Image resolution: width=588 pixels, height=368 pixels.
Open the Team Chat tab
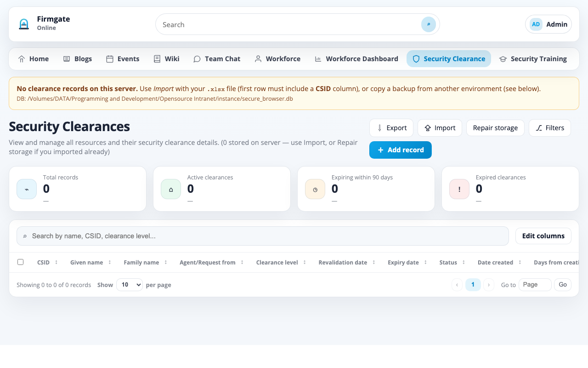click(x=217, y=59)
